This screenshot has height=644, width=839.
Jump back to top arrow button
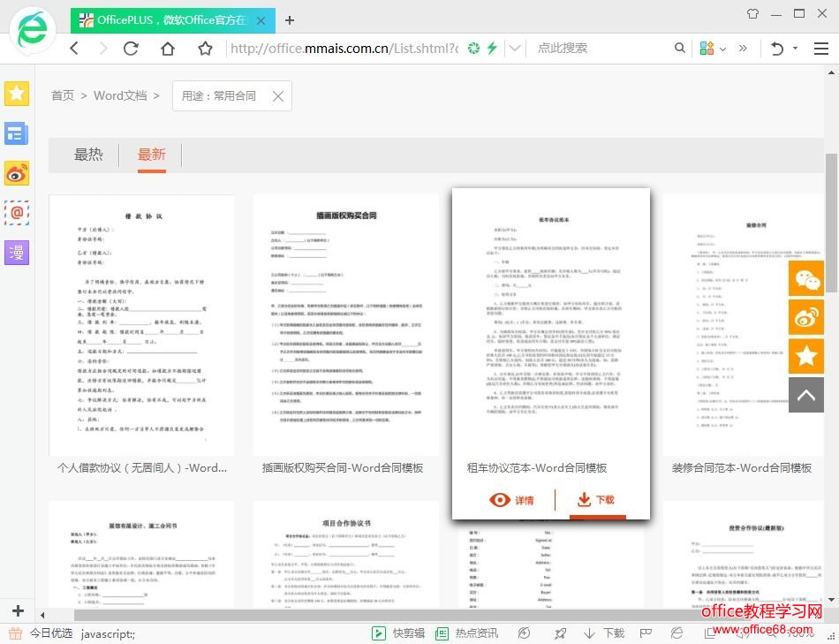click(806, 395)
